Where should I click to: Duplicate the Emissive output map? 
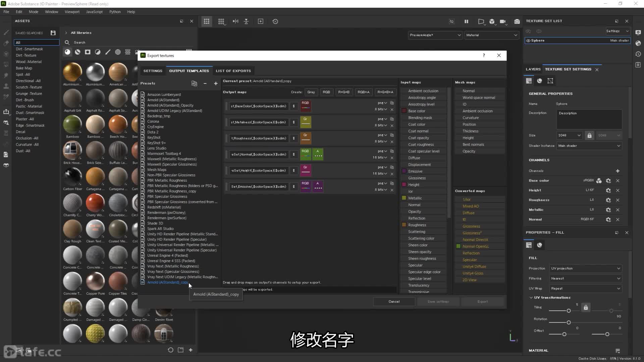(392, 183)
